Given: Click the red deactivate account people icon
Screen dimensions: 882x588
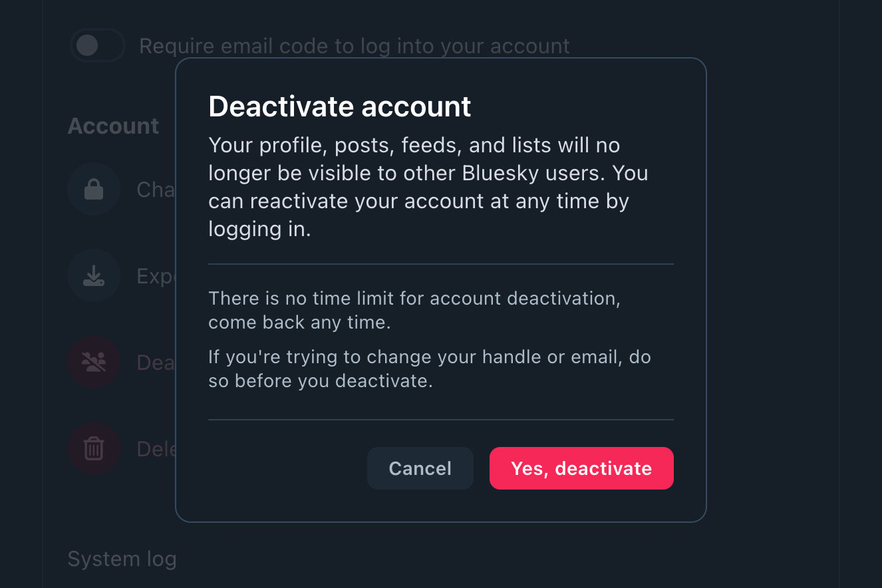Looking at the screenshot, I should click(x=94, y=363).
